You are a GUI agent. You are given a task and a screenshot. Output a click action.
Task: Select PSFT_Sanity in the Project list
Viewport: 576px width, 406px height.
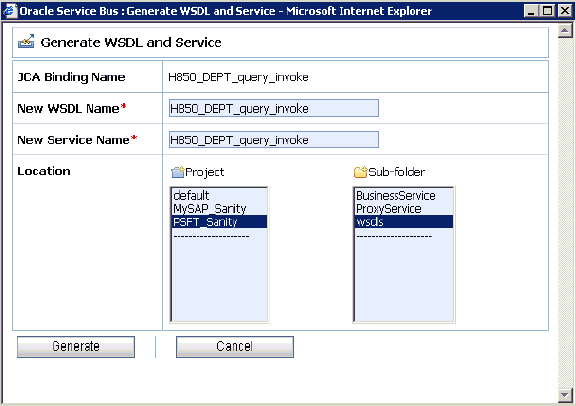tap(219, 222)
